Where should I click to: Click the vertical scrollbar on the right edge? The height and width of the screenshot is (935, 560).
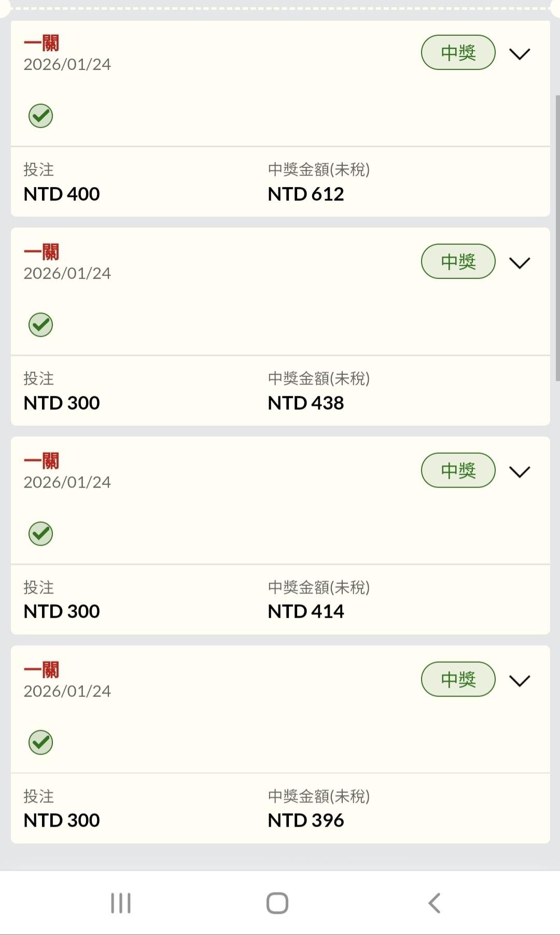pyautogui.click(x=557, y=239)
